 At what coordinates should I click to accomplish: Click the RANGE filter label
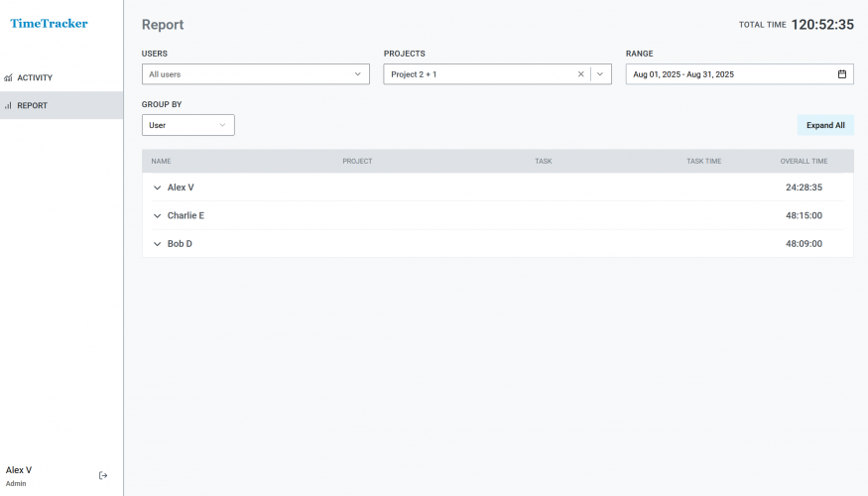pos(640,54)
